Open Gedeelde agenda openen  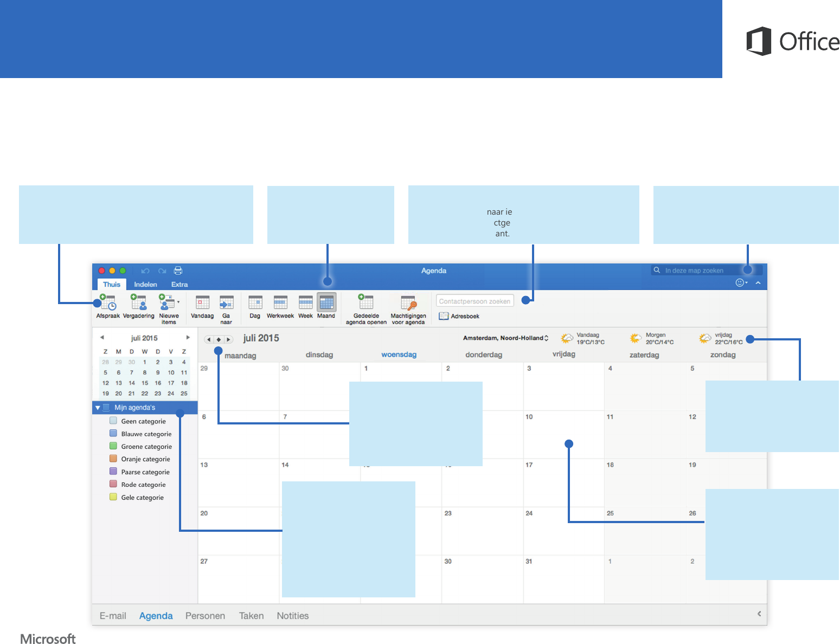pos(366,310)
